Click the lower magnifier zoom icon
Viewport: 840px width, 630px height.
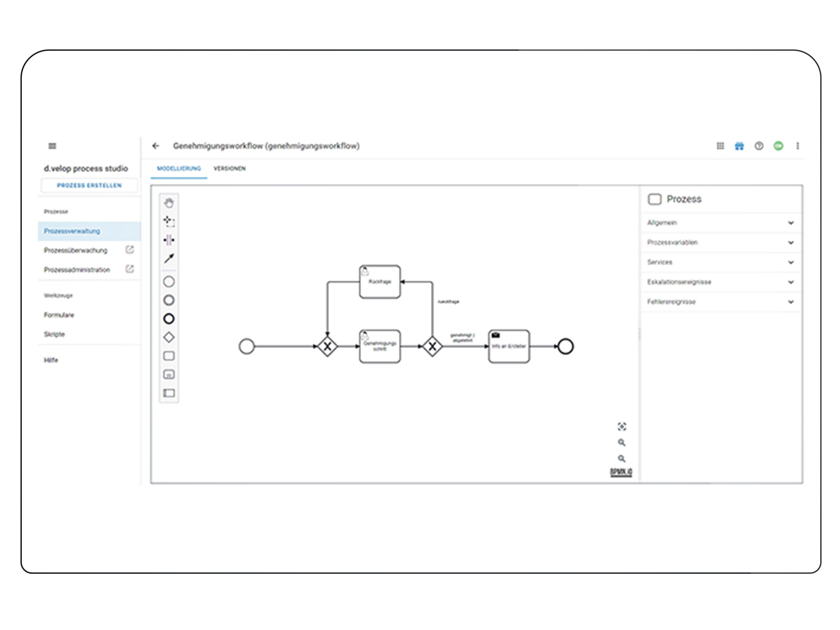[x=622, y=459]
